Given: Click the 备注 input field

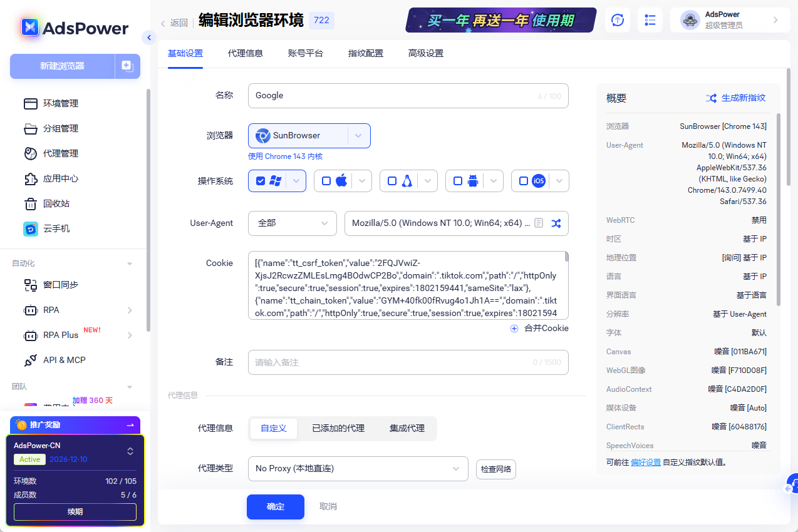Looking at the screenshot, I should click(408, 362).
